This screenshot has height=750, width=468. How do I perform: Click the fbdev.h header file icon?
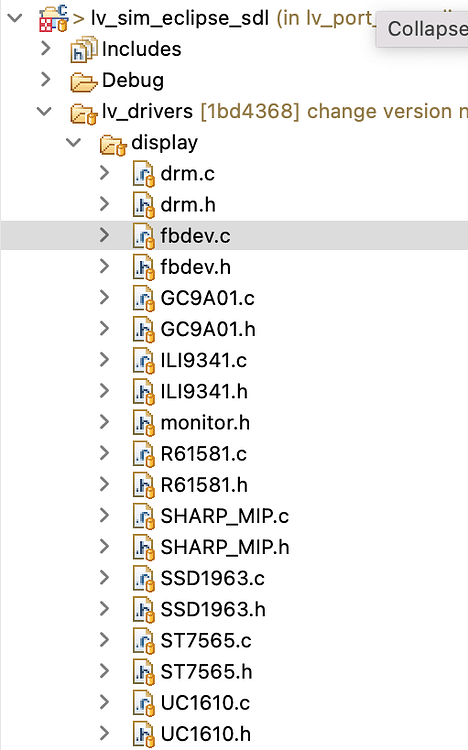144,267
